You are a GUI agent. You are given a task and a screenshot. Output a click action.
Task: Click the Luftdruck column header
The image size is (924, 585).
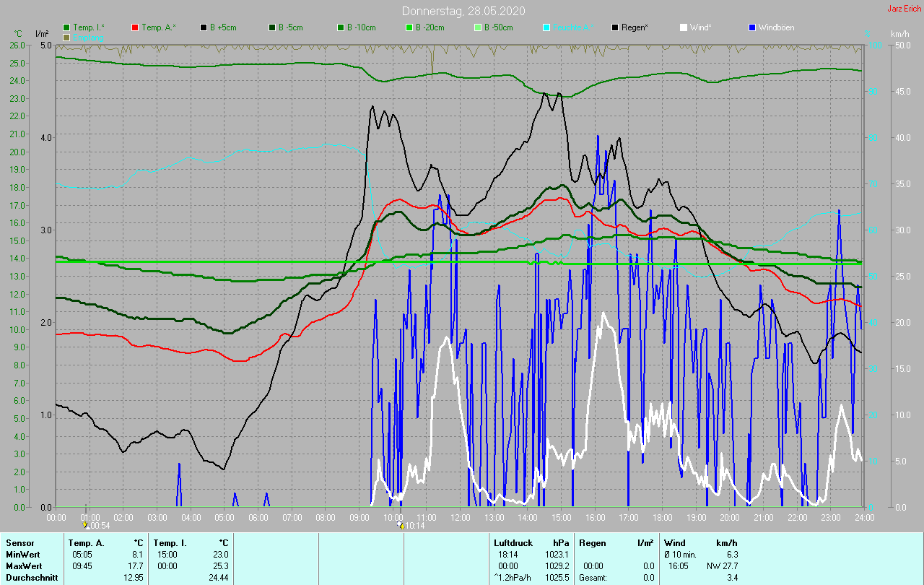pos(513,542)
